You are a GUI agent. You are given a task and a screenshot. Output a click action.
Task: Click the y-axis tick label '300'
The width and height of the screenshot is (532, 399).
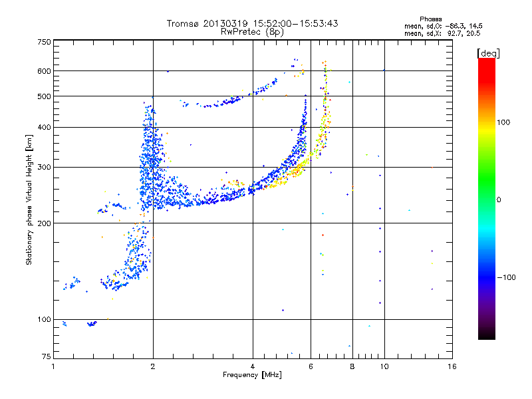click(44, 168)
